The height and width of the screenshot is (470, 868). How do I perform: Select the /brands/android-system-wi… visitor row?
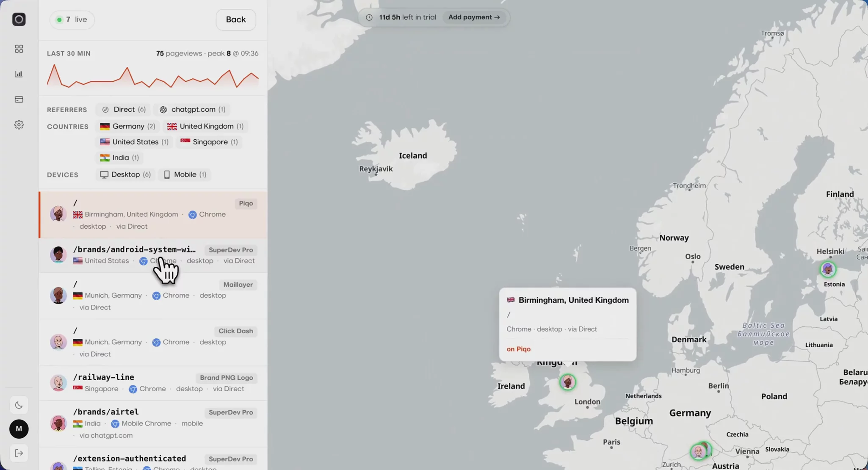click(153, 255)
